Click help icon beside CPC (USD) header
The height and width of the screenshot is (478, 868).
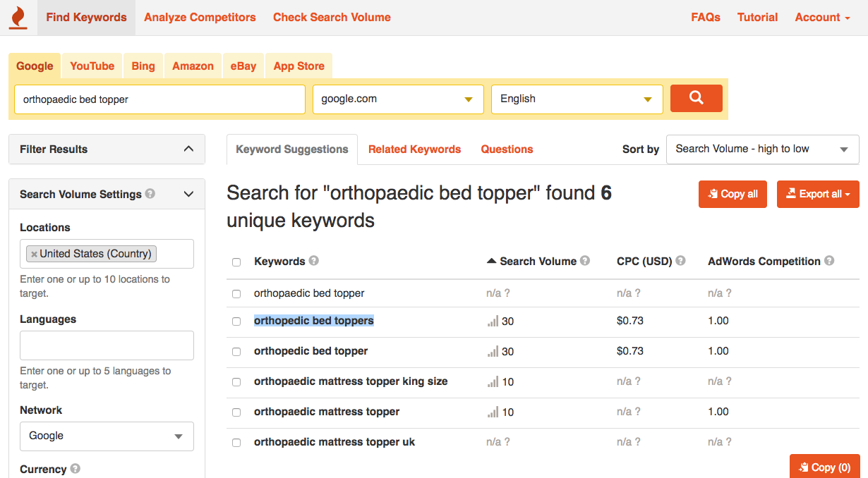click(681, 260)
